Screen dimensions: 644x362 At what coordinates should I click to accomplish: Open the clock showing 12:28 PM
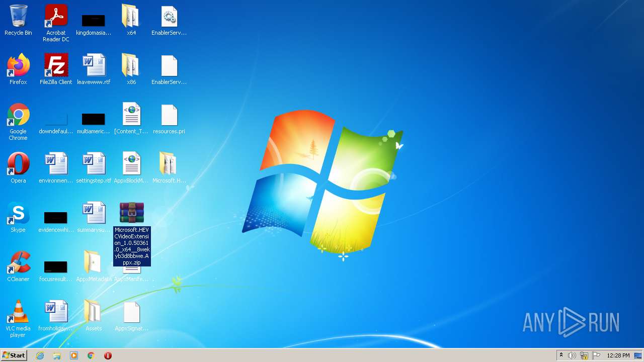pyautogui.click(x=618, y=355)
